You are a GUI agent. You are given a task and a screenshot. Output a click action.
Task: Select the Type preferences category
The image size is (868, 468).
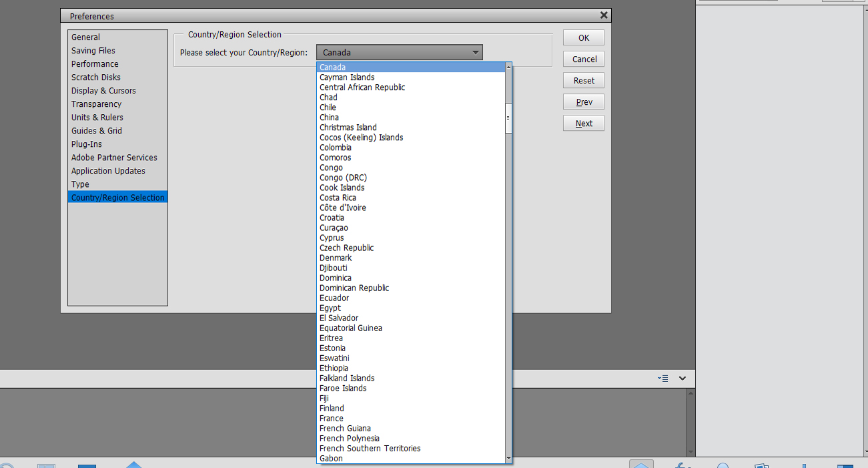point(117,184)
